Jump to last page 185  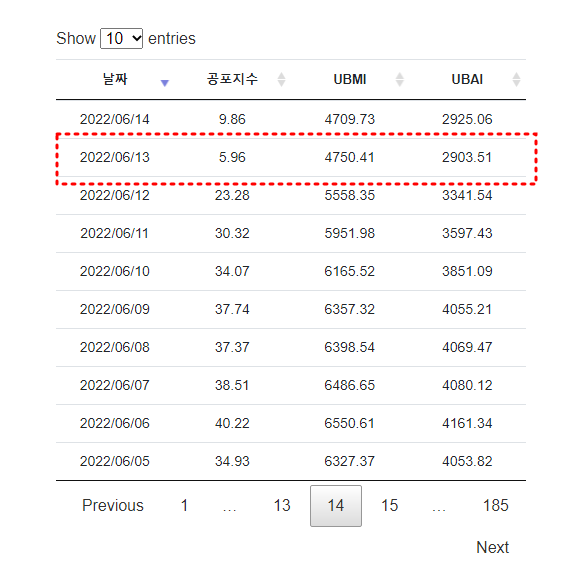[495, 505]
